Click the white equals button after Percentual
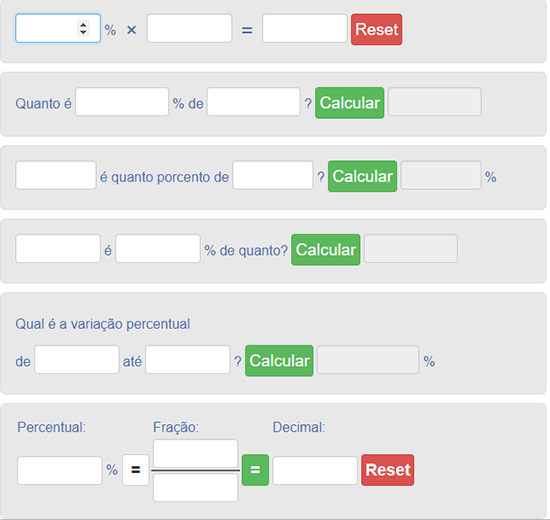This screenshot has height=520, width=550. coord(136,470)
